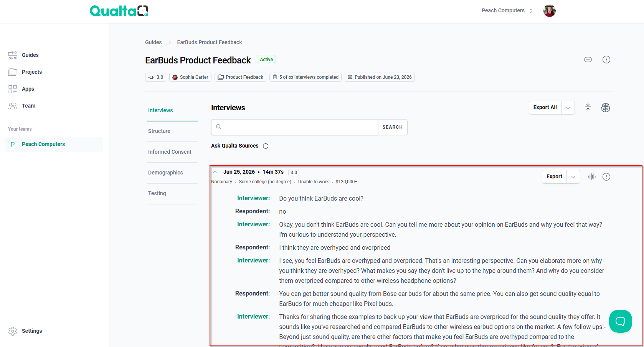
Task: Open guide info icon near Active badge
Action: click(x=606, y=60)
